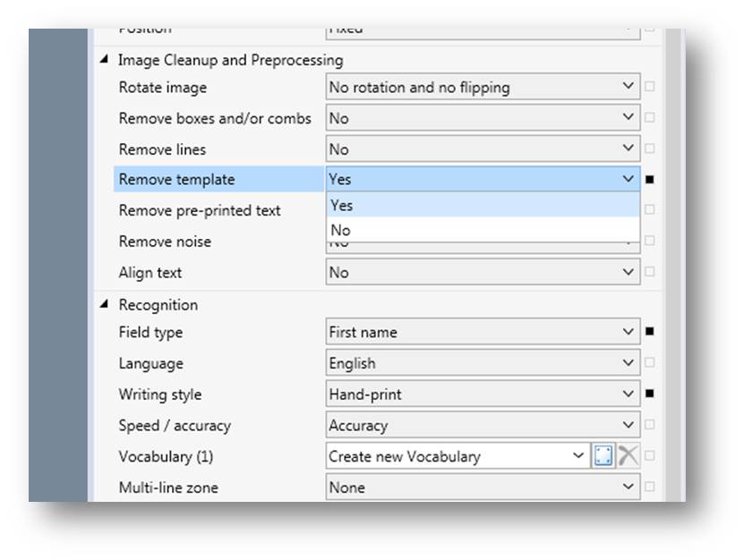Viewport: 744px width, 560px height.
Task: Open the Speed / accuracy dropdown
Action: point(483,426)
